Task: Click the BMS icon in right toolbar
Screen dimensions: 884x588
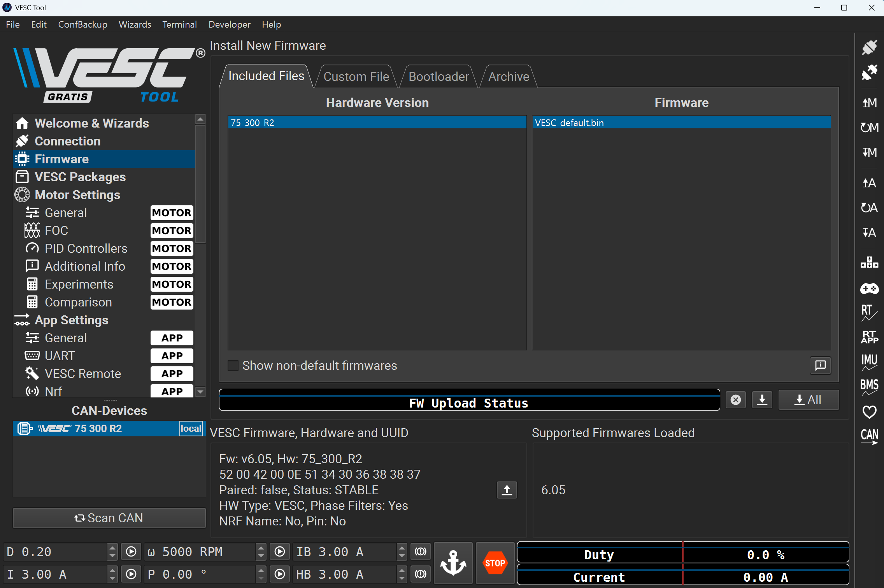Action: tap(869, 387)
